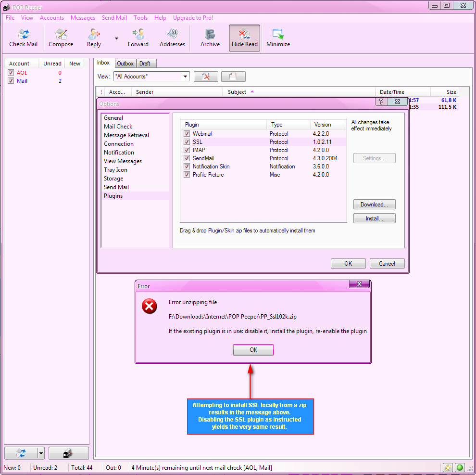Screen dimensions: 476x475
Task: Click the Archive toolbar icon
Action: click(x=210, y=39)
